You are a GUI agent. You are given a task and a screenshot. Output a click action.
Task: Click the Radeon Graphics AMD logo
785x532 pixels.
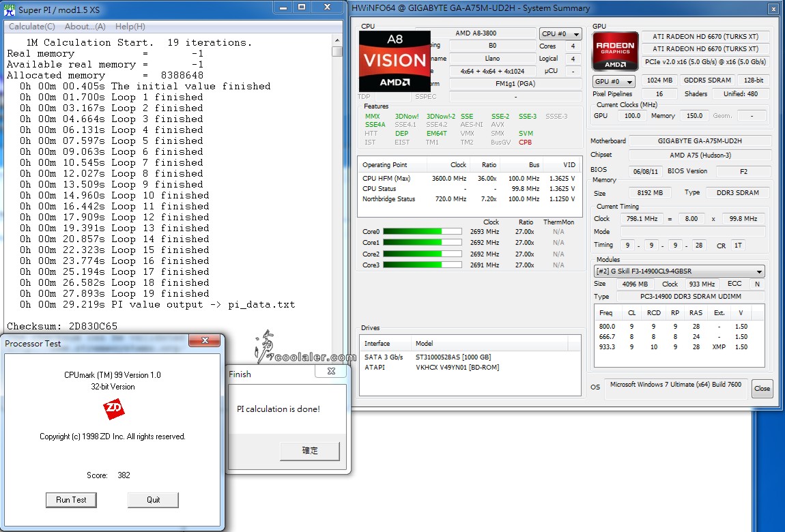pos(615,51)
